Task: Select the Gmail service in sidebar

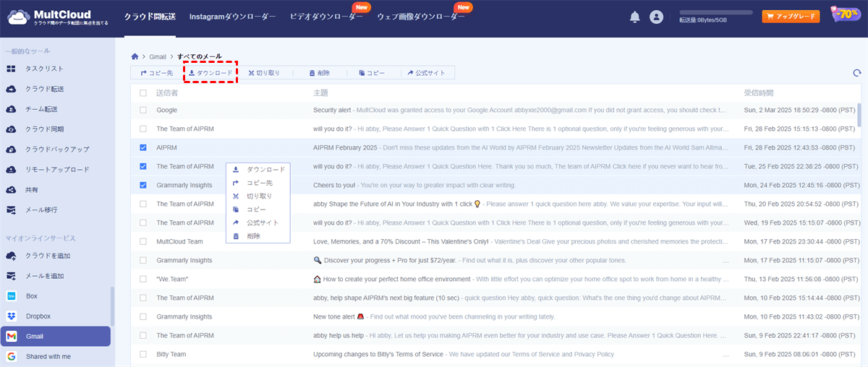Action: 55,337
